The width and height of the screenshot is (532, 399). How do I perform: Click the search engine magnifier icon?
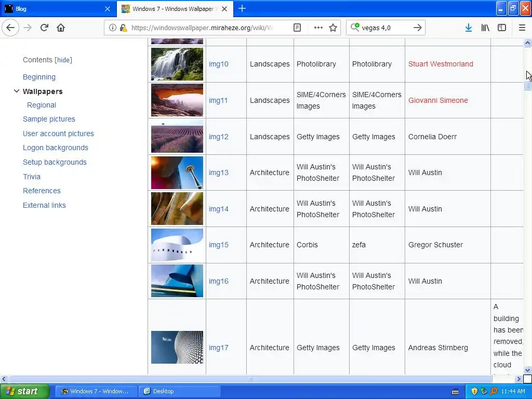[355, 27]
